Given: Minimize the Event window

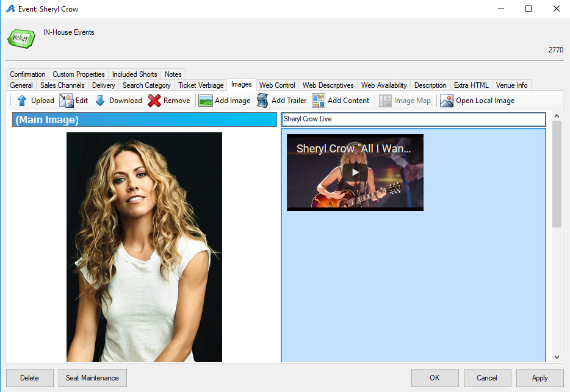Looking at the screenshot, I should tap(501, 9).
